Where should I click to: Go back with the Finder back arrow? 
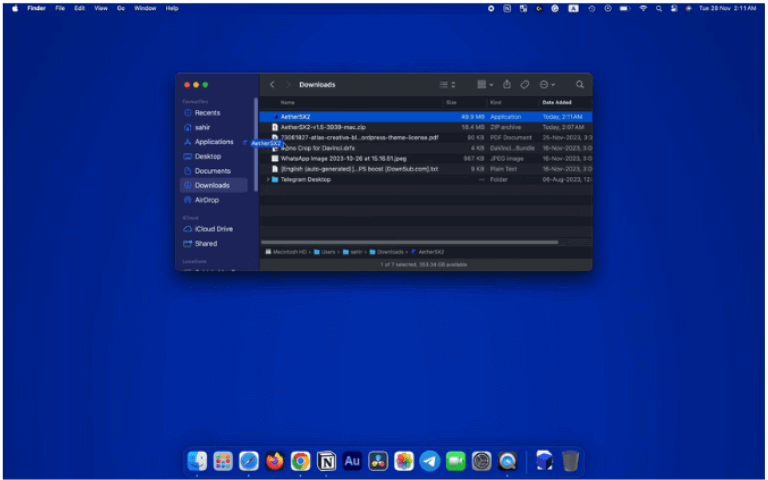pyautogui.click(x=272, y=85)
